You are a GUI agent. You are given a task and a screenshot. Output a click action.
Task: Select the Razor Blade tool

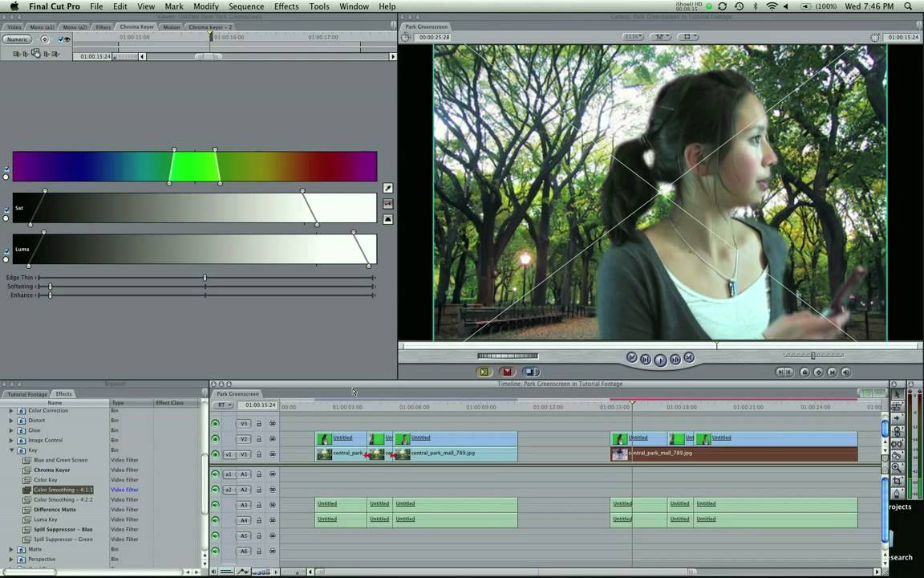tap(897, 456)
